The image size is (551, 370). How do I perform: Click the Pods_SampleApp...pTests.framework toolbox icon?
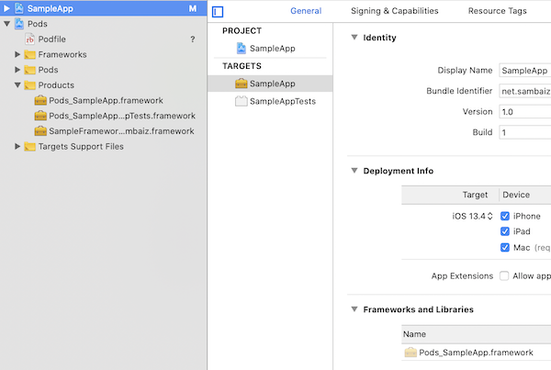pos(40,116)
